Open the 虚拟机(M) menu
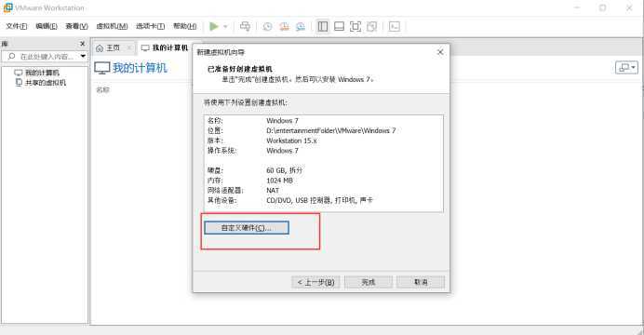The width and height of the screenshot is (644, 335). (112, 26)
